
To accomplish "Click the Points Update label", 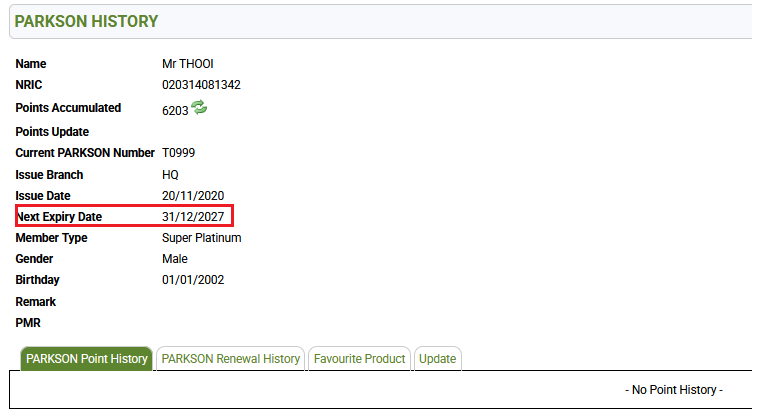I will click(x=52, y=132).
